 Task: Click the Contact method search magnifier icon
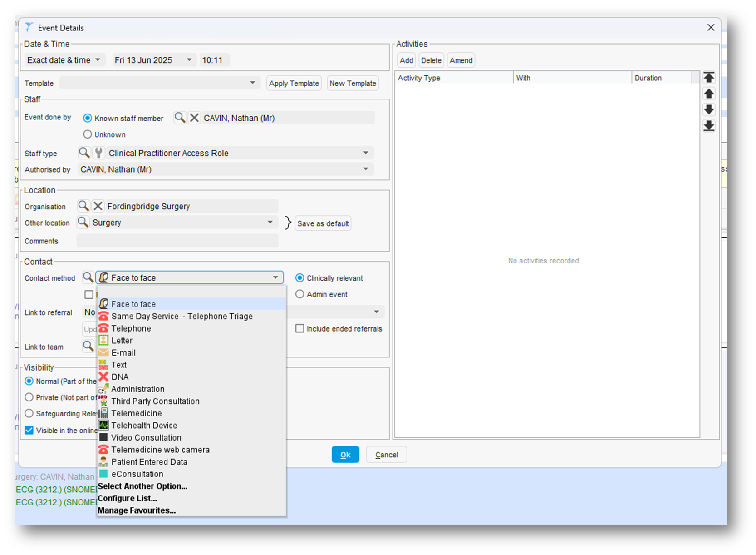[88, 277]
